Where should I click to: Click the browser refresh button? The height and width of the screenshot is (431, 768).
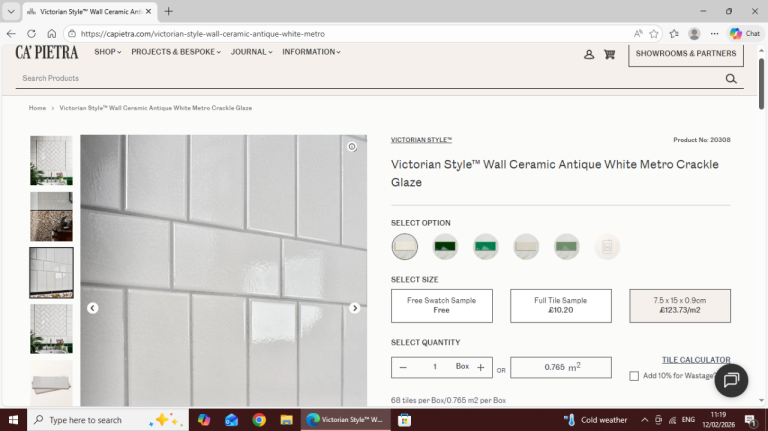(31, 33)
